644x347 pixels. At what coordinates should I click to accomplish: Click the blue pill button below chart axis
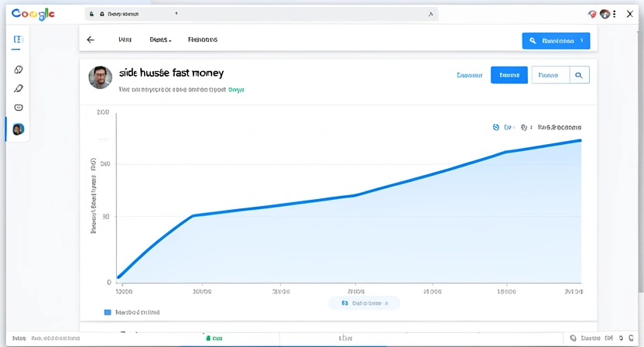pyautogui.click(x=365, y=303)
